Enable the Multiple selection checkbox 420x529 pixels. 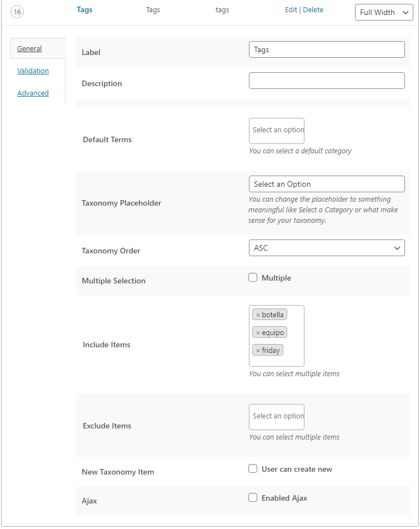tap(253, 278)
